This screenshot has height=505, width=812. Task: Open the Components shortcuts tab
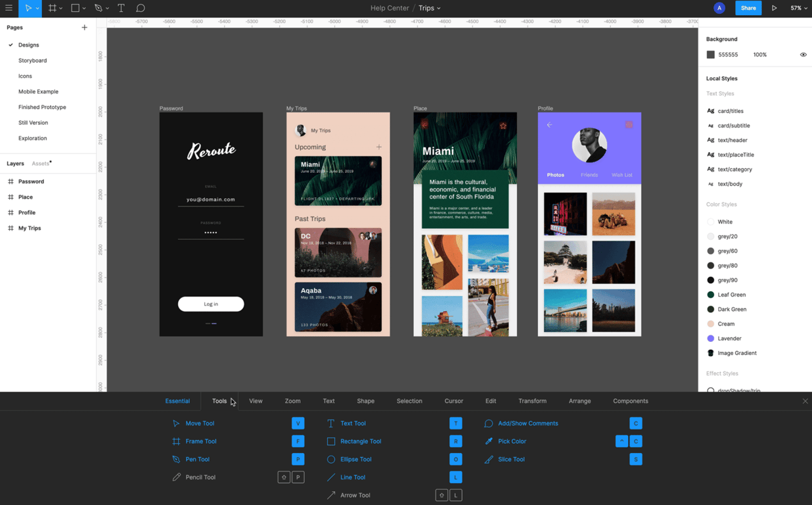[x=631, y=401]
